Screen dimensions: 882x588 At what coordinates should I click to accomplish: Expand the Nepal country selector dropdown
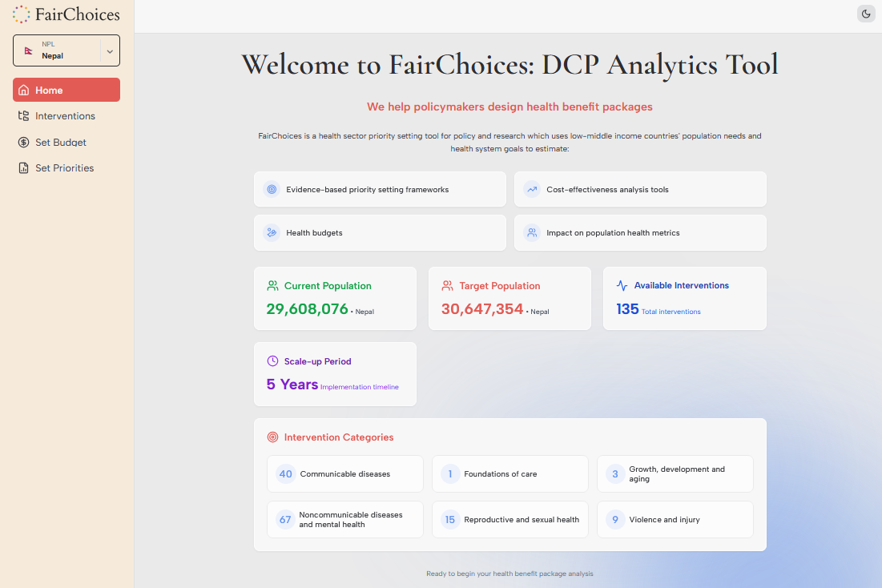point(108,50)
